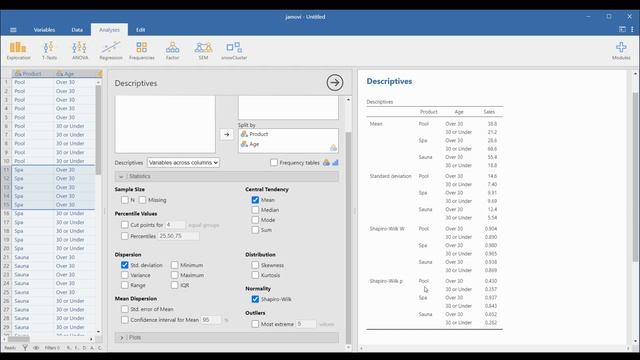Enable the Frequency tables checkbox
640x360 pixels.
pos(274,162)
